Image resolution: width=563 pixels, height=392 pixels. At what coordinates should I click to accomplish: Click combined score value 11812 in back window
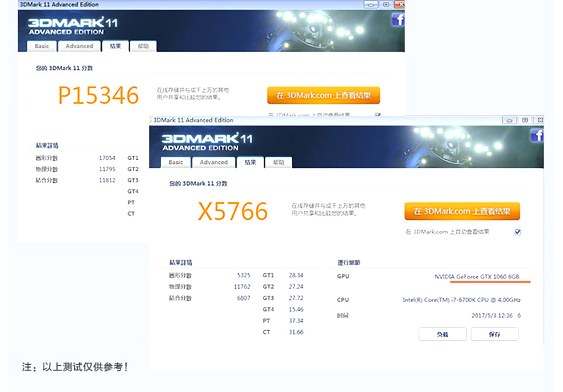[107, 180]
